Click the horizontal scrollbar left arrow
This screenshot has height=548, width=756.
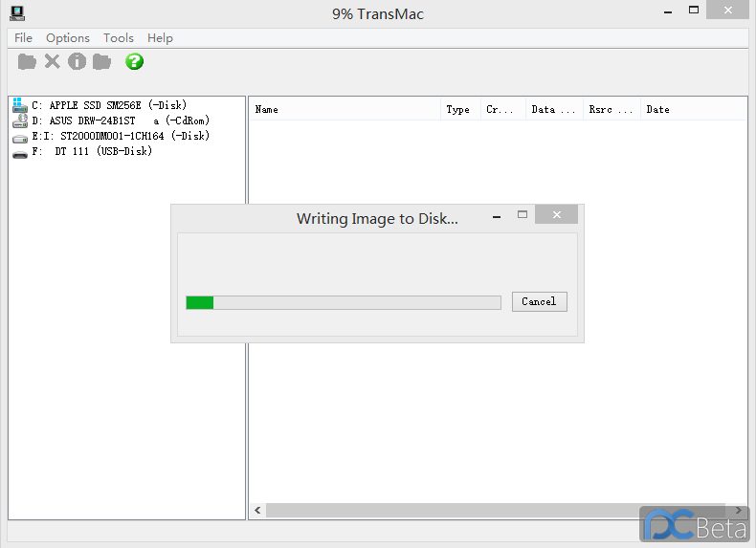pyautogui.click(x=257, y=510)
